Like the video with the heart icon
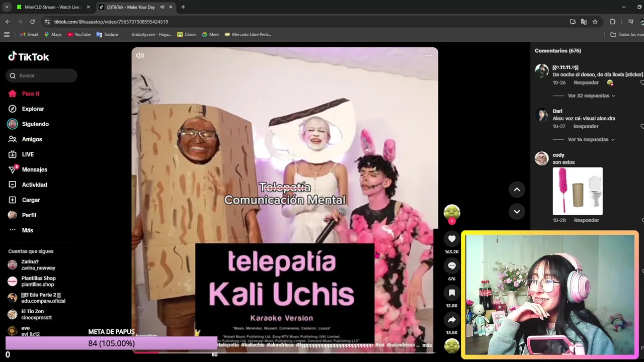Viewport: 644px width, 362px height. pos(452,239)
